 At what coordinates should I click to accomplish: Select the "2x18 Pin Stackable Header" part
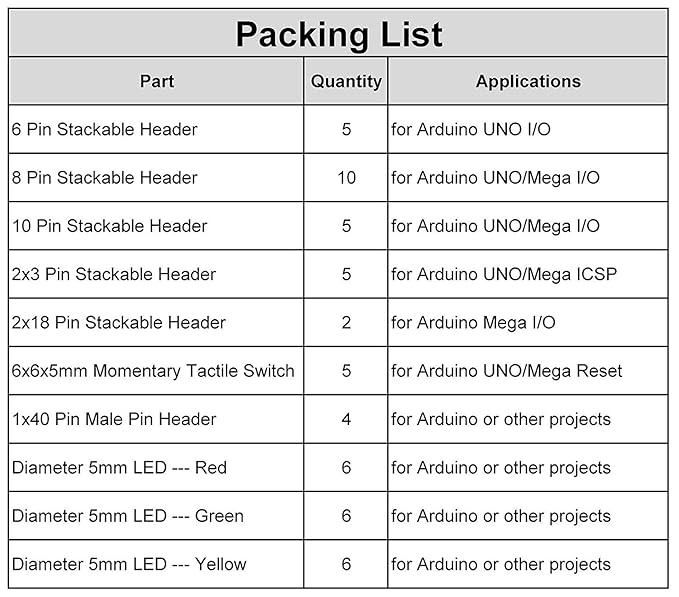coord(119,322)
